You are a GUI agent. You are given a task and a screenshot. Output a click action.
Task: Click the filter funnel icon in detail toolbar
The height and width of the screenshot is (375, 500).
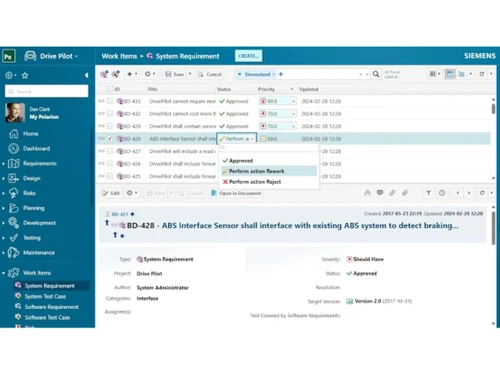tap(429, 193)
